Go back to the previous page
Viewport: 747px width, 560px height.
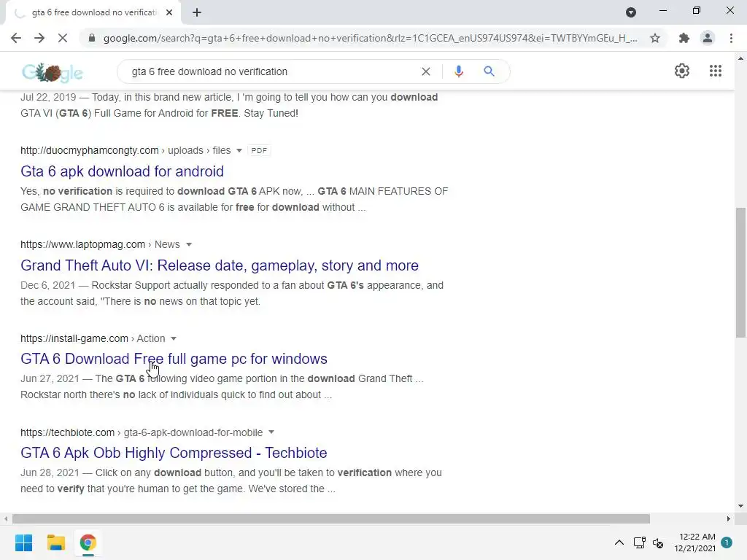pos(16,38)
